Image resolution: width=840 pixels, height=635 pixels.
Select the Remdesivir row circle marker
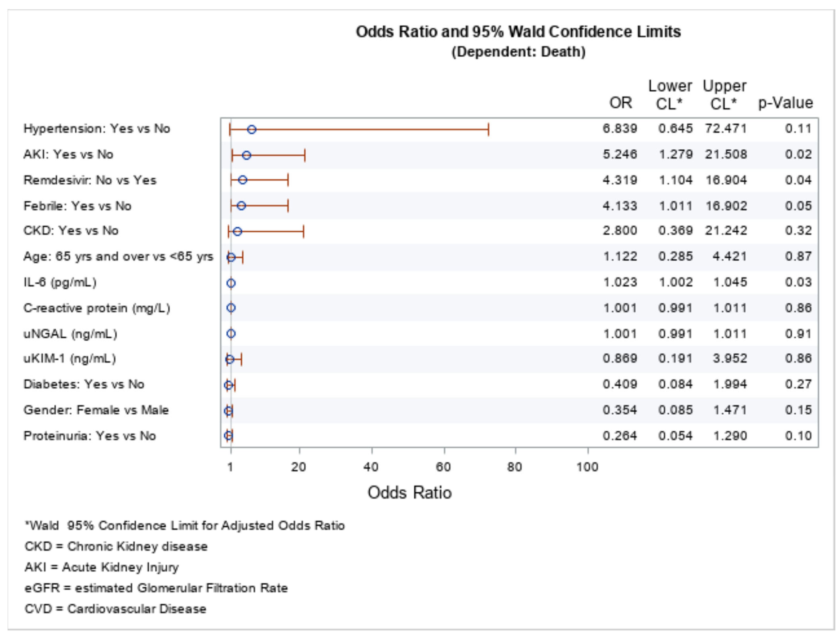pyautogui.click(x=243, y=180)
